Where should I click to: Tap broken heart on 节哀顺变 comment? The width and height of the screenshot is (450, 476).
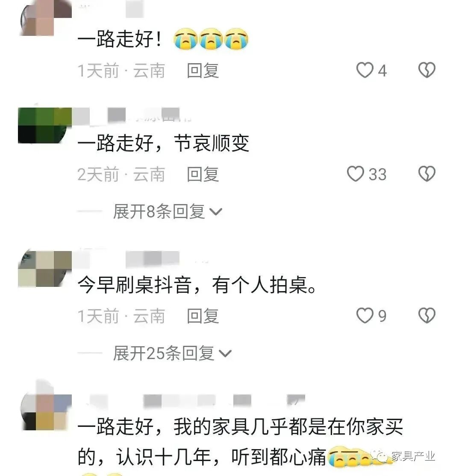pyautogui.click(x=427, y=174)
